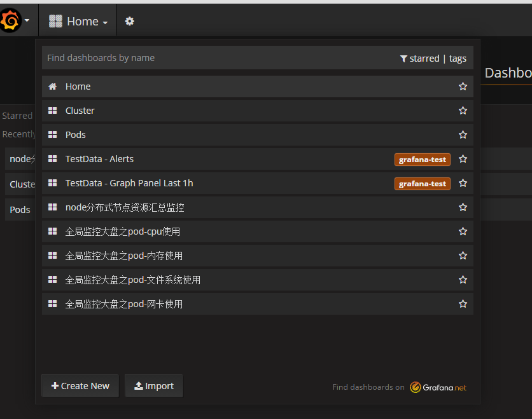Star the Cluster dashboard
532x419 pixels.
[463, 111]
